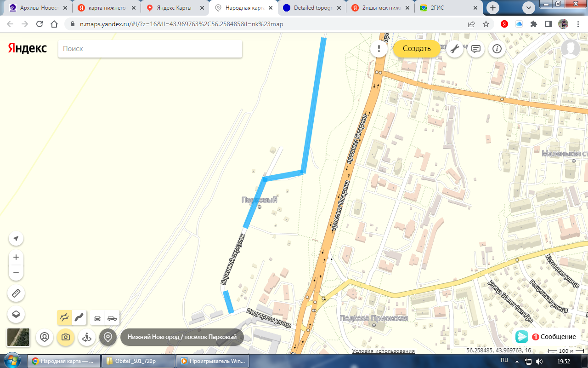Toggle the front-view car layer

pyautogui.click(x=97, y=317)
